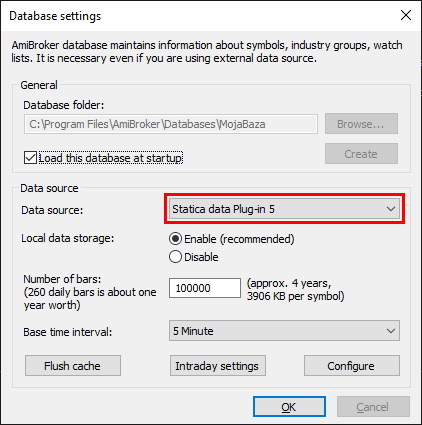The height and width of the screenshot is (425, 422).
Task: Open Intraday settings
Action: [218, 366]
